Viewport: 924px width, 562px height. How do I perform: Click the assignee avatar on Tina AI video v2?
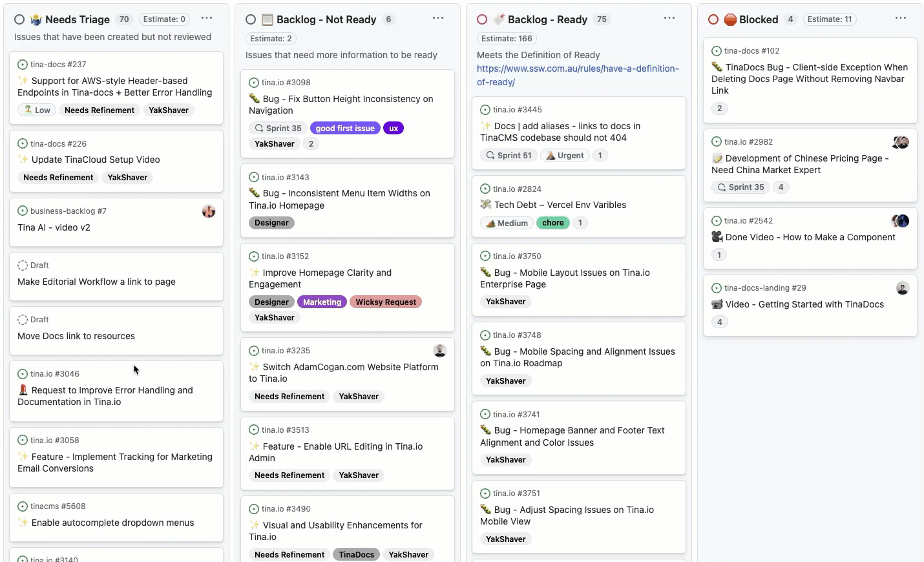209,211
